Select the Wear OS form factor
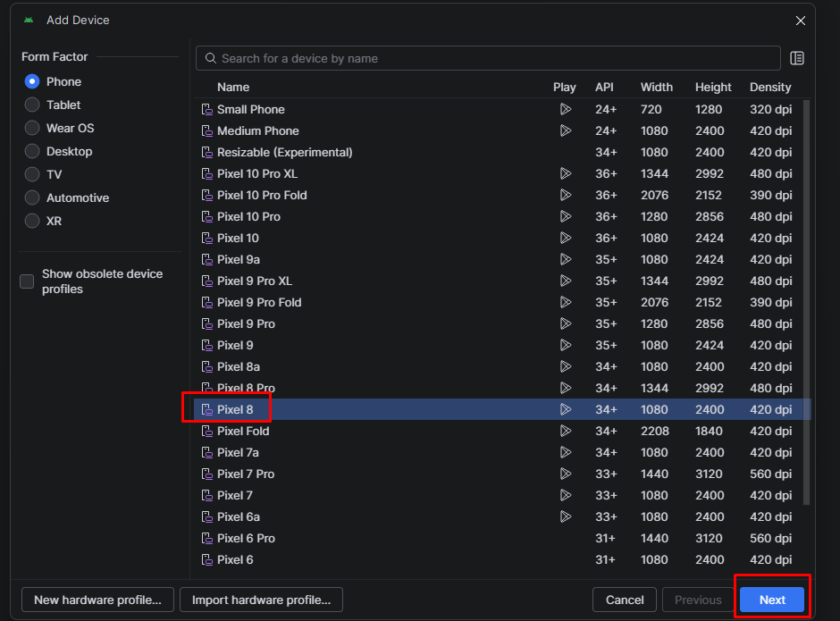Screen dimensions: 840x621 [32, 128]
